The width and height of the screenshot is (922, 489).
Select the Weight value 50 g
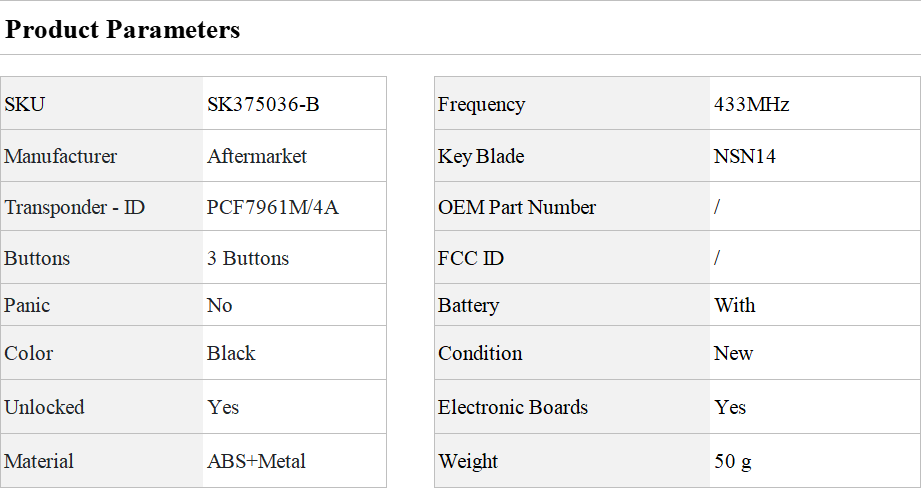click(733, 461)
